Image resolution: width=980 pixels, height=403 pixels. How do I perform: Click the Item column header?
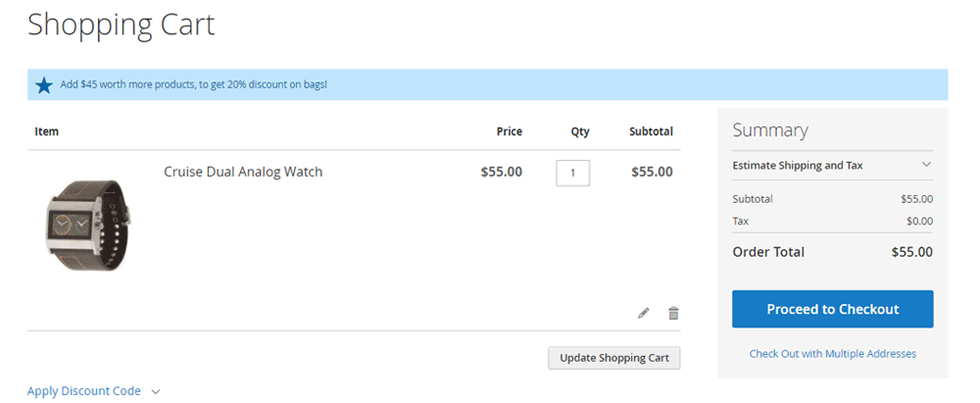coord(47,131)
